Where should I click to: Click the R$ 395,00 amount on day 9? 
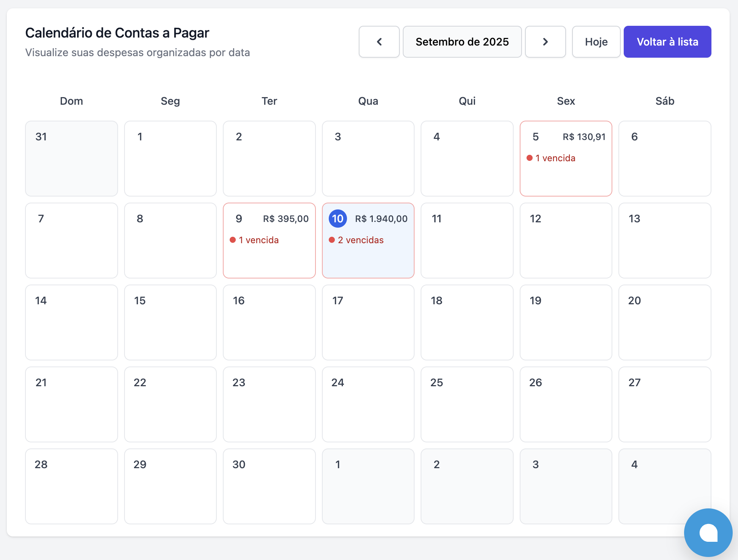click(x=286, y=219)
